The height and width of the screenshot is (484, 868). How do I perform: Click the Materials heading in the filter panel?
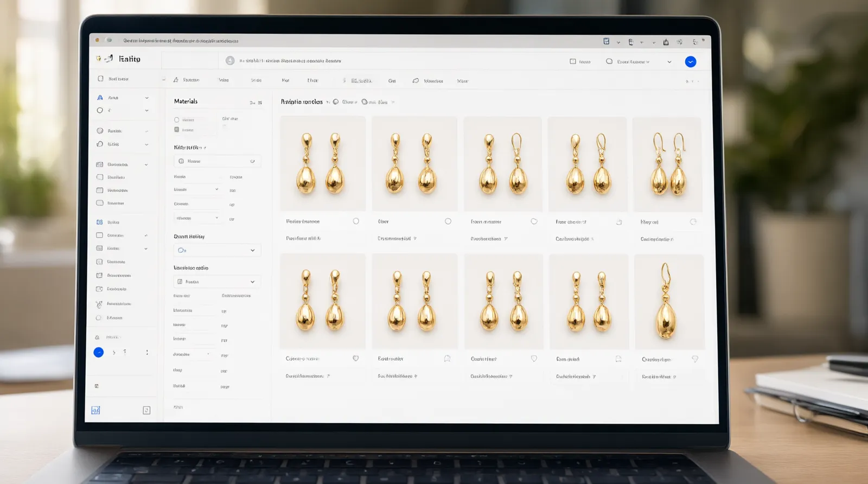(186, 101)
